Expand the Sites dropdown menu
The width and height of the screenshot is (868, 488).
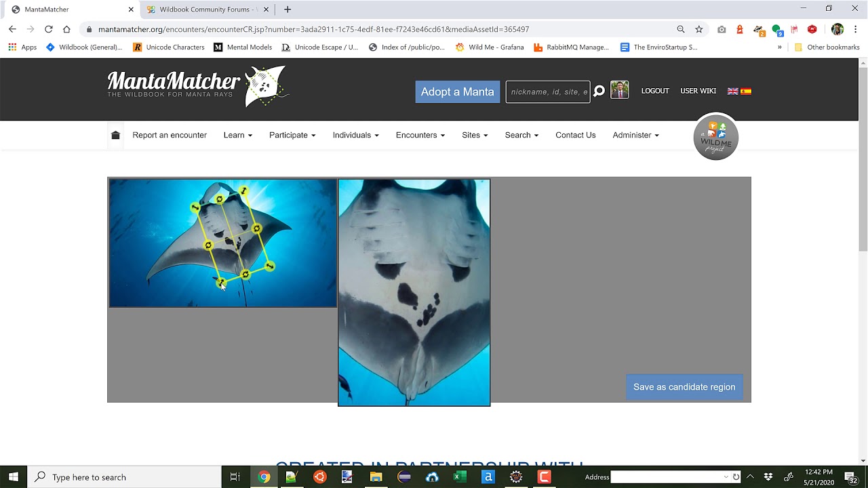click(x=475, y=135)
